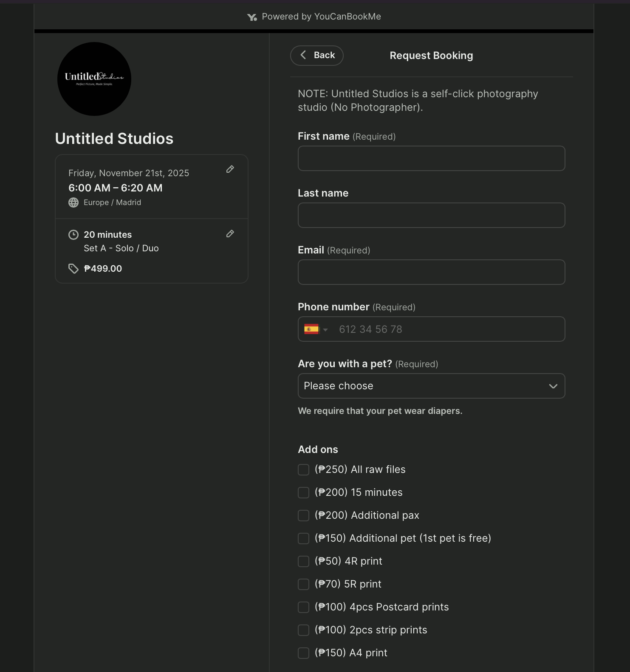Open the Are you with a pet dropdown
This screenshot has width=630, height=672.
431,386
